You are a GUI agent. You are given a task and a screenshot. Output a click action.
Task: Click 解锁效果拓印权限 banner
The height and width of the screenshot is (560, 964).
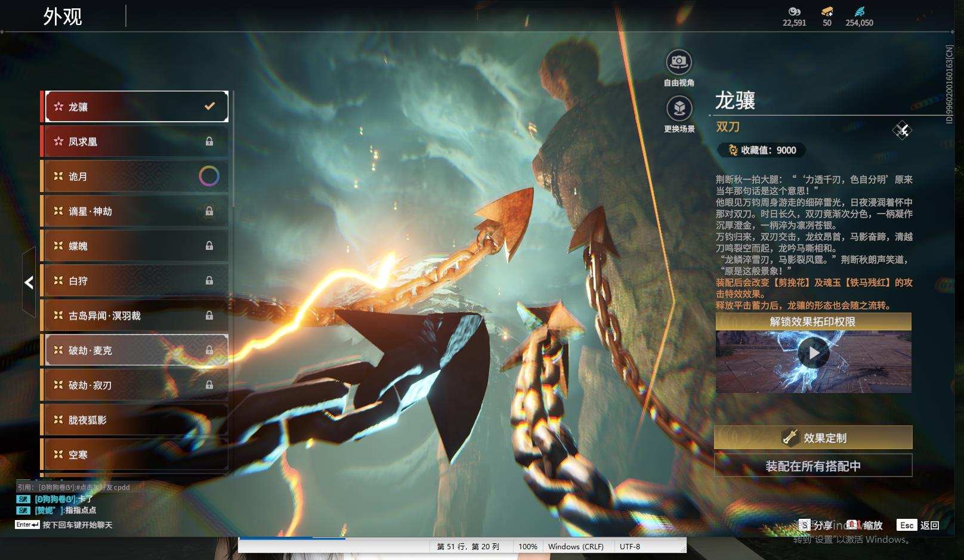(x=813, y=321)
